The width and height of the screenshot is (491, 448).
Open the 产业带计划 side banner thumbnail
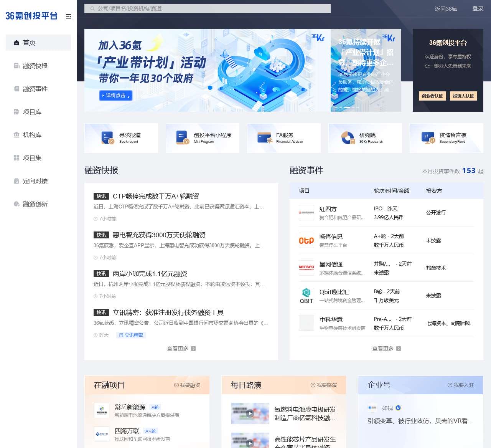point(366,70)
